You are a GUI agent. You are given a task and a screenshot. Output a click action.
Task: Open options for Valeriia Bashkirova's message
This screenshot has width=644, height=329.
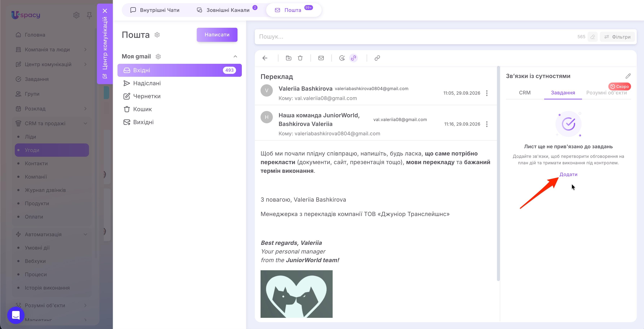(x=487, y=93)
